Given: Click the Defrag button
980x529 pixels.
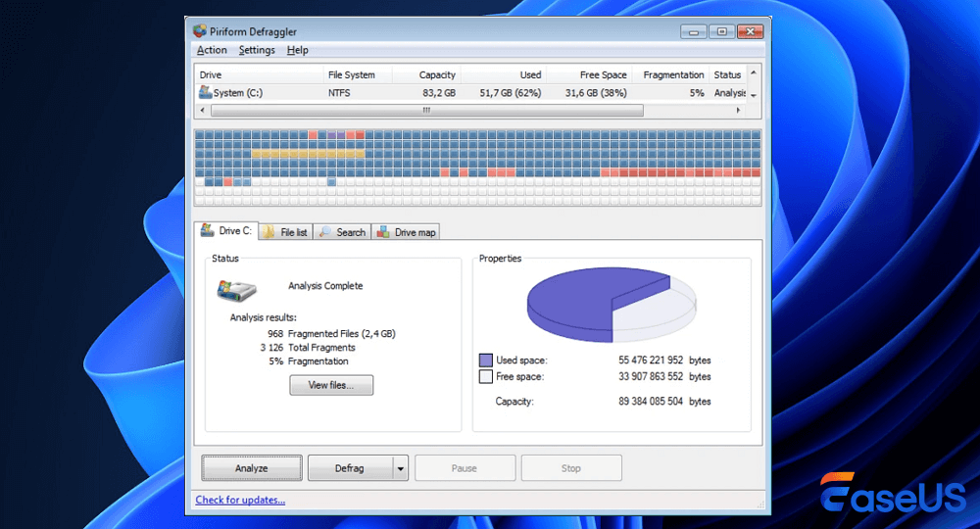Looking at the screenshot, I should pos(350,468).
